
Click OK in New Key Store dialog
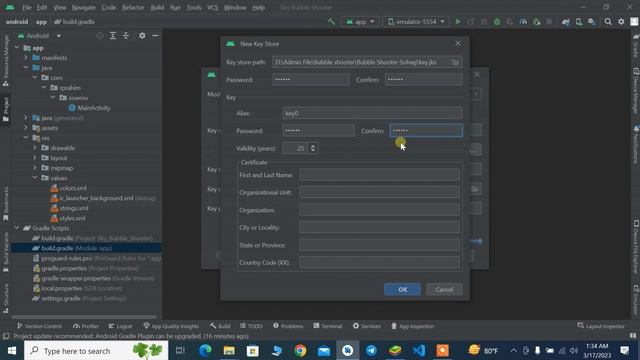[402, 289]
